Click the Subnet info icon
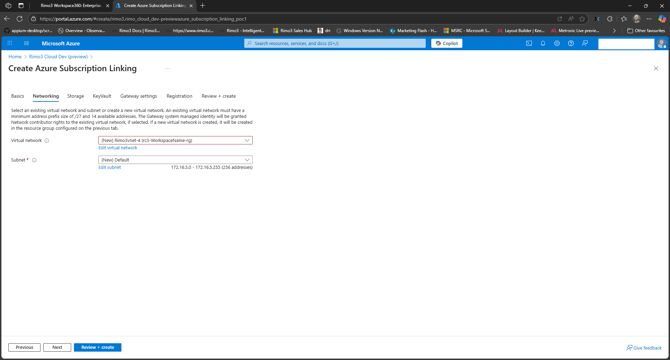 (x=34, y=160)
